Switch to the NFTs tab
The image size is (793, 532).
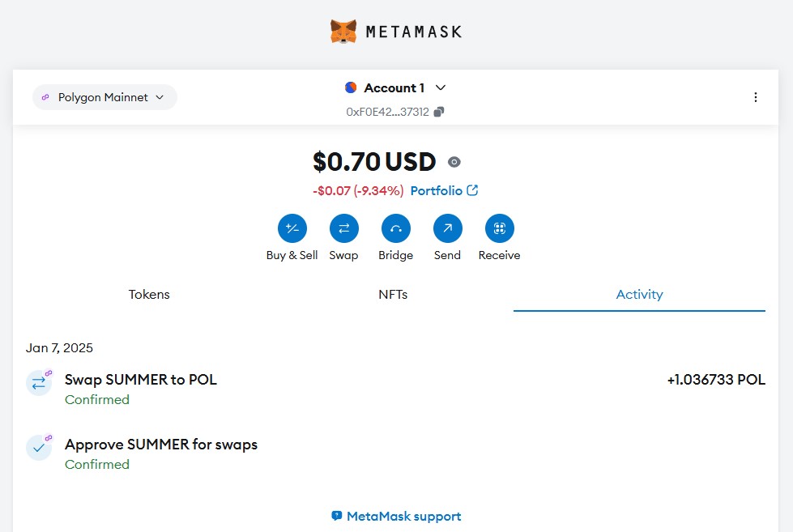393,295
